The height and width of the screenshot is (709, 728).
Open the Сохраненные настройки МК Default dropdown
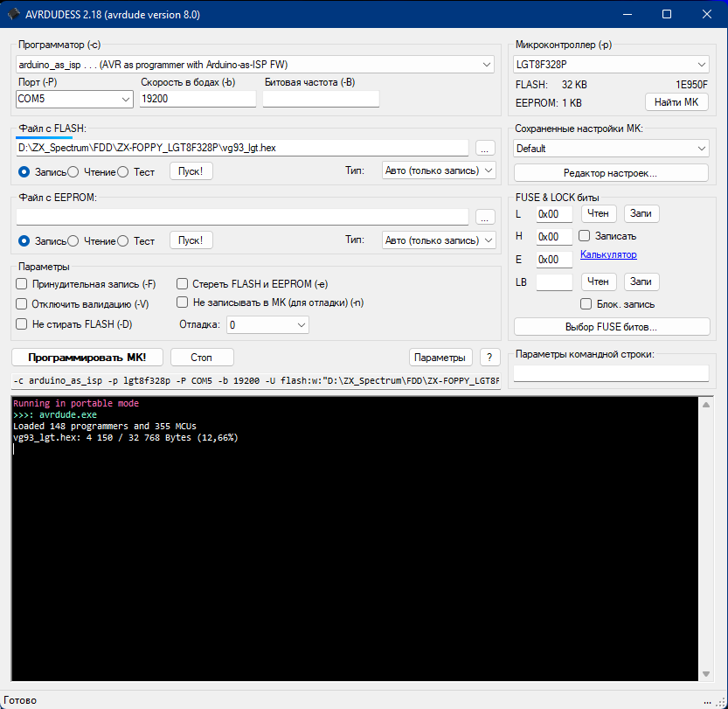tap(611, 149)
